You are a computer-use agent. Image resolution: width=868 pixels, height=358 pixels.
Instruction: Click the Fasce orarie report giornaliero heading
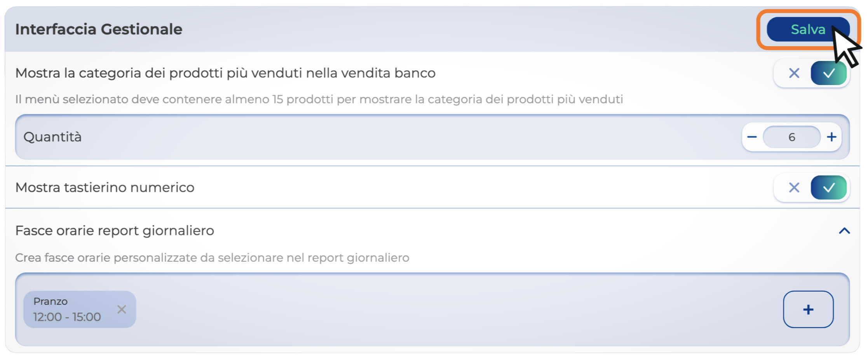coord(115,231)
